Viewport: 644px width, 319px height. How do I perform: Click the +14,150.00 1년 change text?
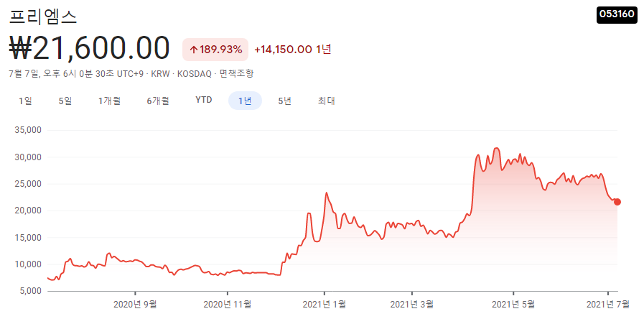tap(293, 50)
